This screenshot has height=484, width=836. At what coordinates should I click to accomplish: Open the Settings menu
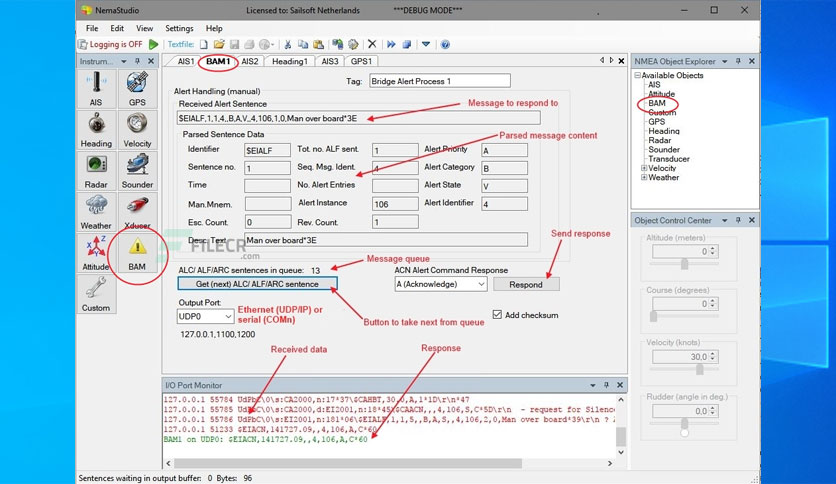179,28
